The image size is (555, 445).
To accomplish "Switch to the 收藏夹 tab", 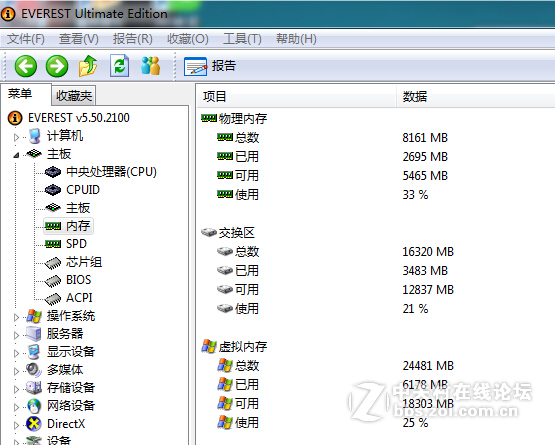I will coord(74,96).
